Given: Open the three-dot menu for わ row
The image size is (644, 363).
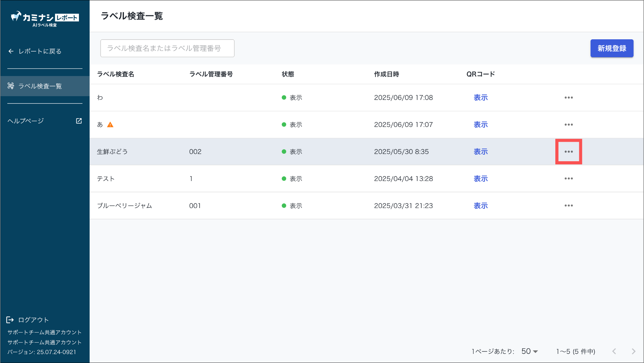Looking at the screenshot, I should [x=569, y=97].
